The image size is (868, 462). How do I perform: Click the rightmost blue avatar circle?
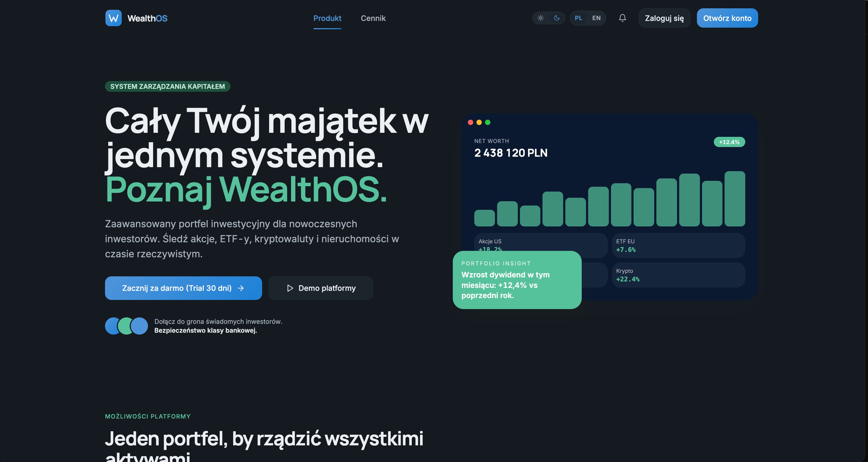pyautogui.click(x=139, y=326)
